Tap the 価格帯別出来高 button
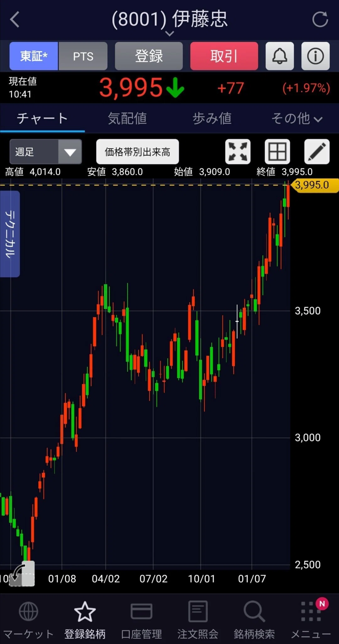The height and width of the screenshot is (644, 339). pyautogui.click(x=137, y=152)
